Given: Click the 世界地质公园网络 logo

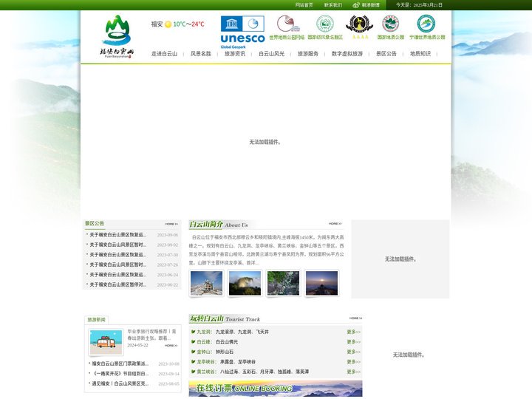Looking at the screenshot, I should pos(287,27).
